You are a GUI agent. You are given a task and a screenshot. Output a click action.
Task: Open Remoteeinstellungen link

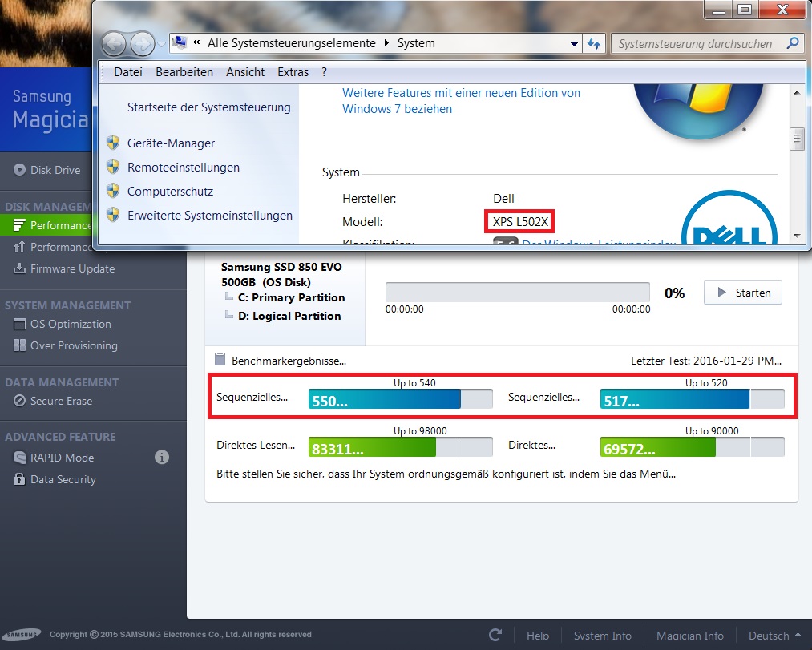click(x=184, y=168)
